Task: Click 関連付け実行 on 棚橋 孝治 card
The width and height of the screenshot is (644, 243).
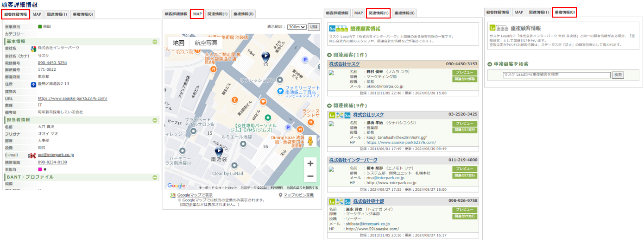Action: coord(464,130)
